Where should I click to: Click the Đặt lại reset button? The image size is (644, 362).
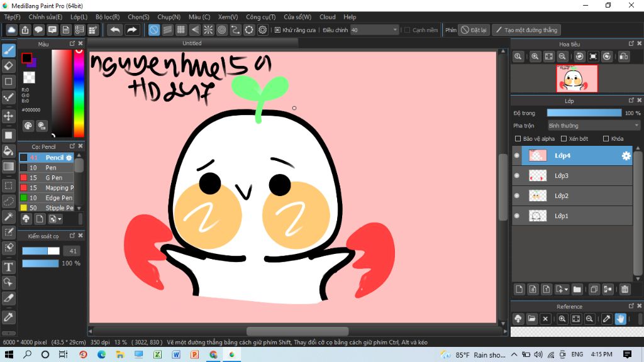474,30
